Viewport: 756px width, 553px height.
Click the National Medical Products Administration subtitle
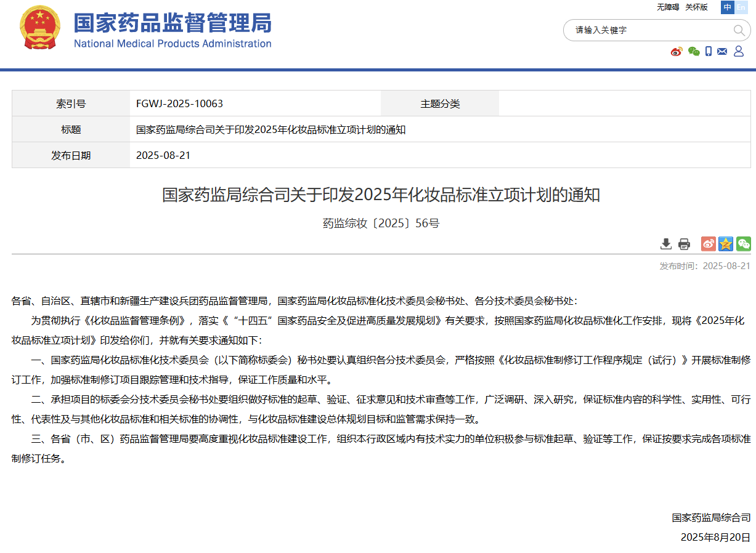coord(173,44)
